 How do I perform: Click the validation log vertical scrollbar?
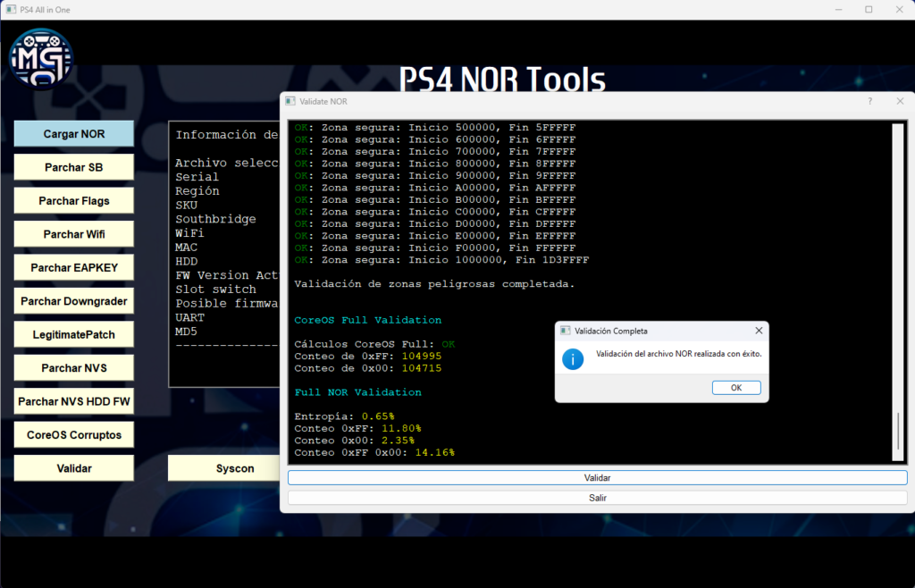tap(898, 432)
